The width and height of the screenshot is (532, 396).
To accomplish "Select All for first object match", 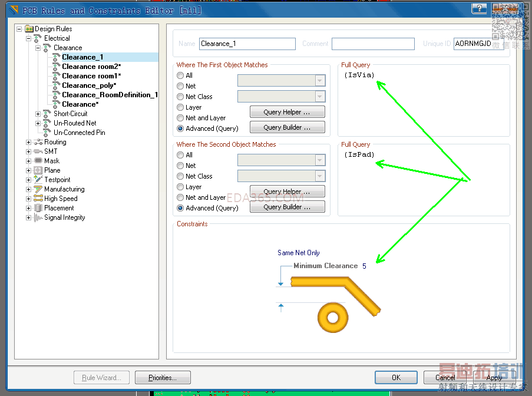I will coord(180,75).
